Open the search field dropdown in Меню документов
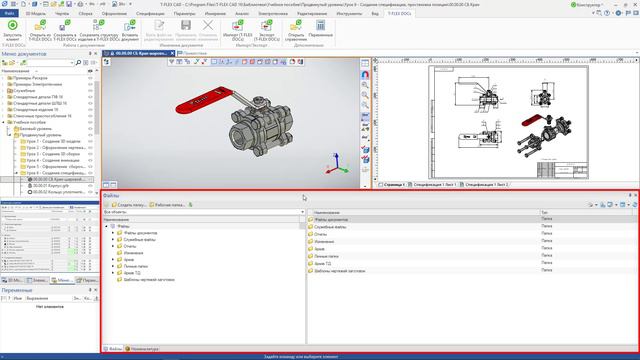This screenshot has height=360, width=640. tap(72, 62)
